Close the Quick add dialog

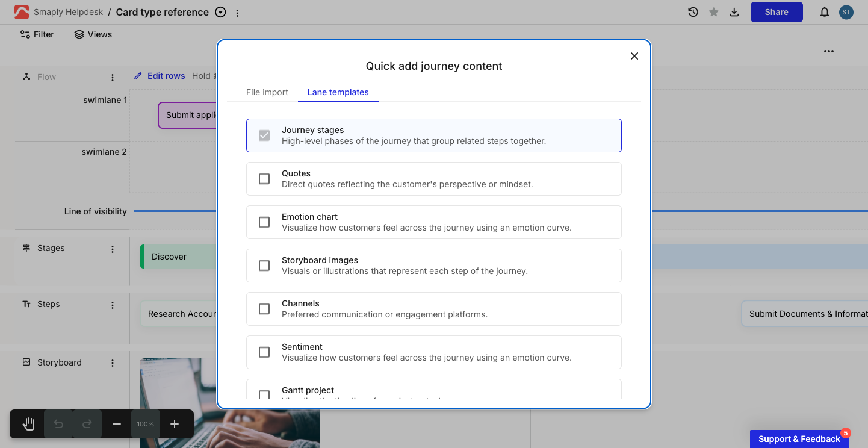coord(634,56)
